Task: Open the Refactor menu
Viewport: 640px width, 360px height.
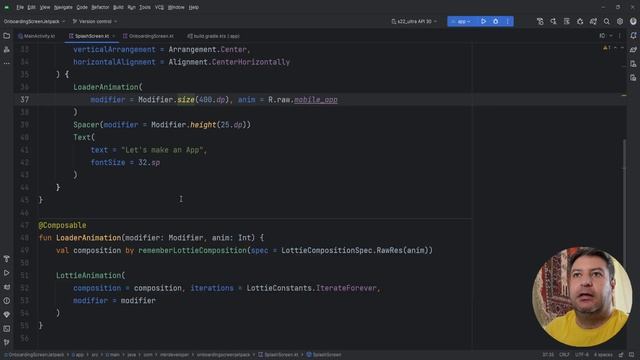Action: (100, 7)
